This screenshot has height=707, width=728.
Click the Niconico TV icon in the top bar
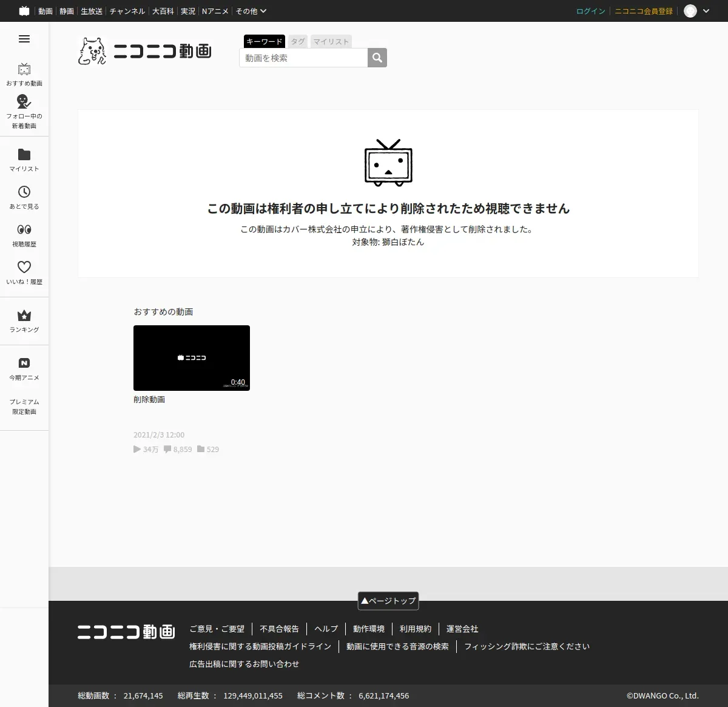coord(24,11)
